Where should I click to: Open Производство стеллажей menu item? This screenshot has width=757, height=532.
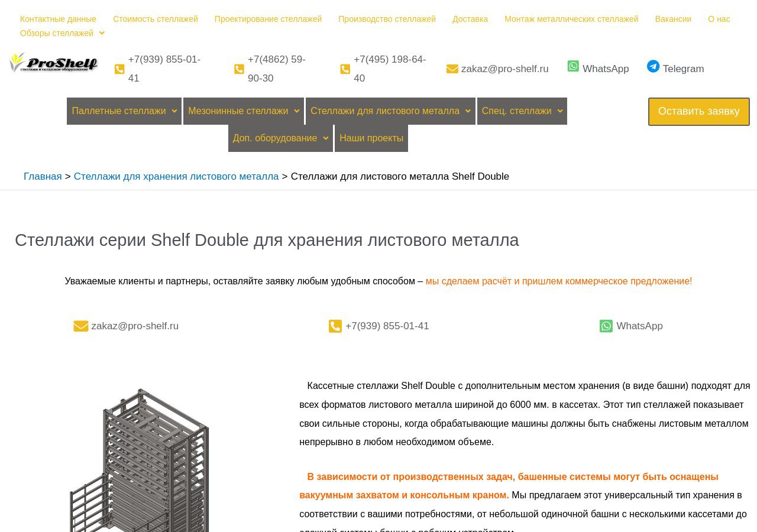point(387,19)
